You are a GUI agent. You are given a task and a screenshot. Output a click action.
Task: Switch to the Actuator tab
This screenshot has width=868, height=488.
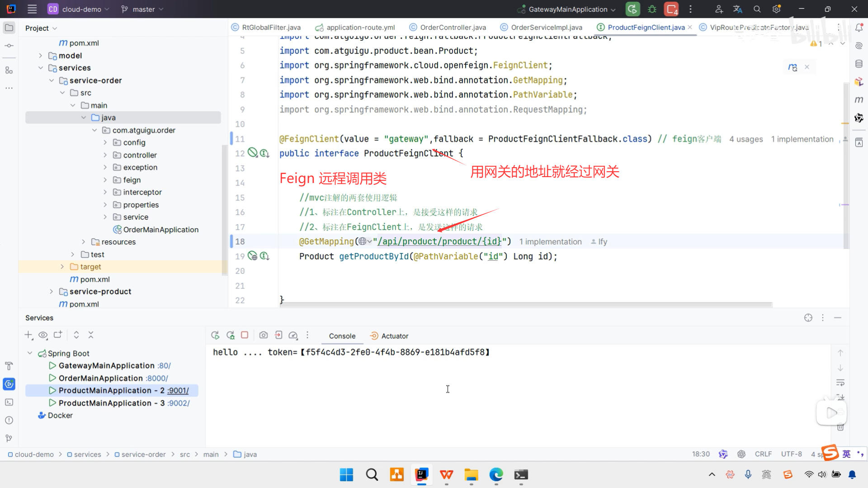click(x=394, y=336)
